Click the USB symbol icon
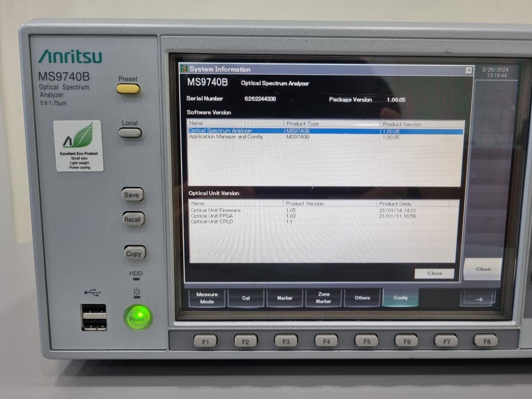This screenshot has width=532, height=399. 92,292
